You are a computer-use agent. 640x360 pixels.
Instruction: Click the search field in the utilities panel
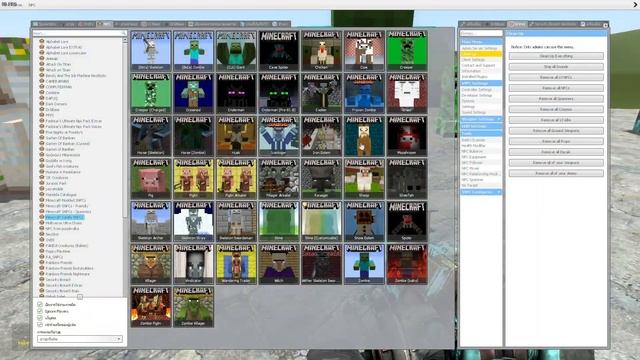(481, 33)
